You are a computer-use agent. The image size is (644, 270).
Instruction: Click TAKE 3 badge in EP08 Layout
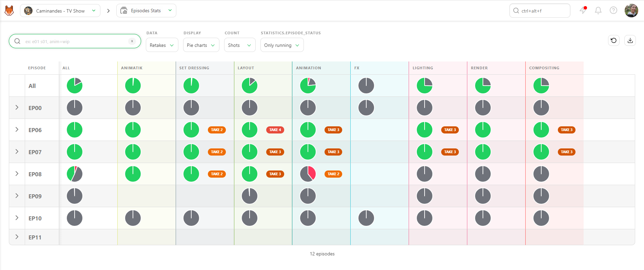[x=275, y=174]
